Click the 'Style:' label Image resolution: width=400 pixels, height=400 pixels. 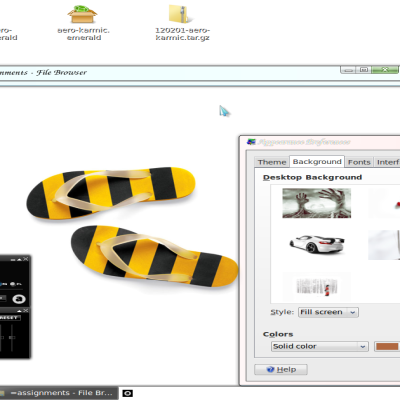[282, 312]
